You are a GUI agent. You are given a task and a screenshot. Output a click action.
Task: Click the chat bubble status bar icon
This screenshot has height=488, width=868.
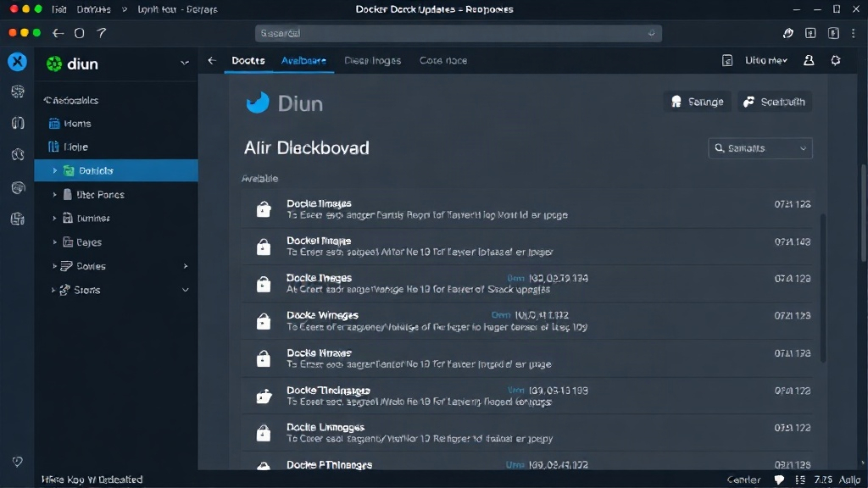779,480
